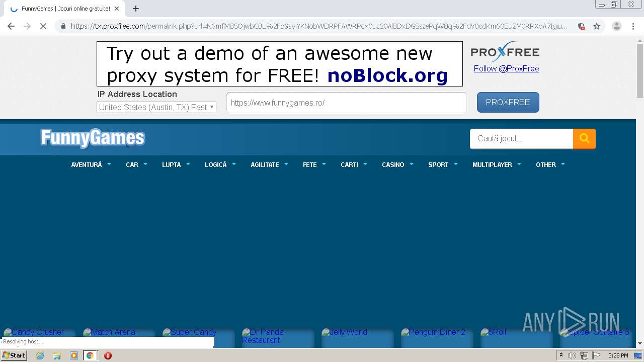Go back using browser back arrow
The image size is (644, 362).
pyautogui.click(x=11, y=26)
